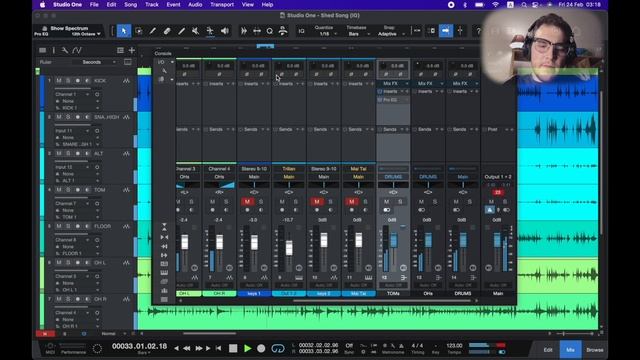Click the Main output volume fader
The width and height of the screenshot is (640, 360).
[x=497, y=240]
